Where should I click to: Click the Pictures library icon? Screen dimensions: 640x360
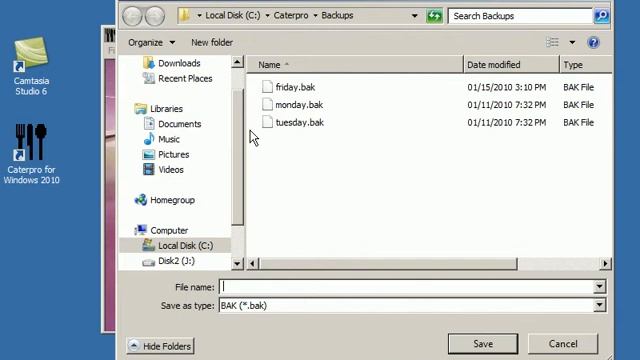click(149, 154)
